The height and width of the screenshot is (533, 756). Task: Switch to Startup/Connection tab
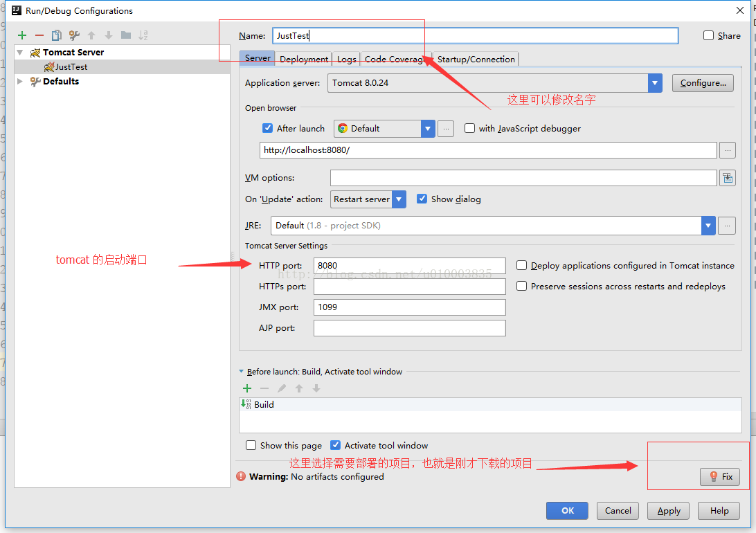[476, 60]
